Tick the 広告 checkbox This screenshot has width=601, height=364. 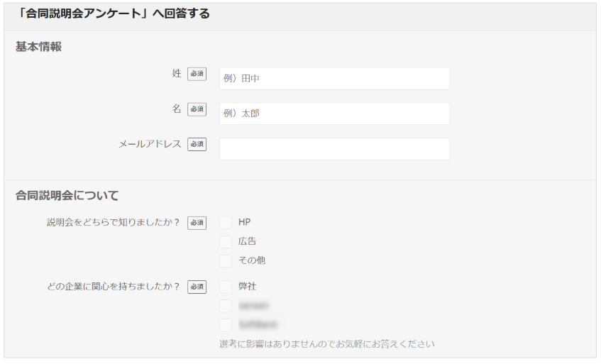(226, 242)
